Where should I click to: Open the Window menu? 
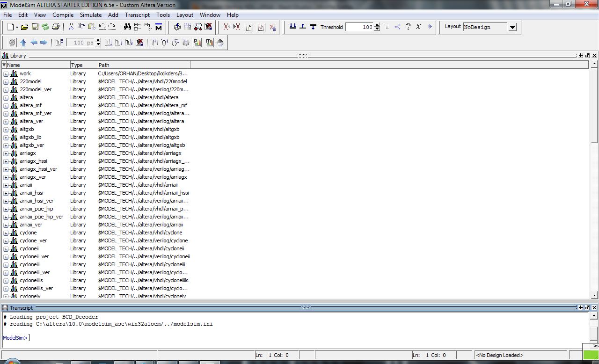coord(210,15)
